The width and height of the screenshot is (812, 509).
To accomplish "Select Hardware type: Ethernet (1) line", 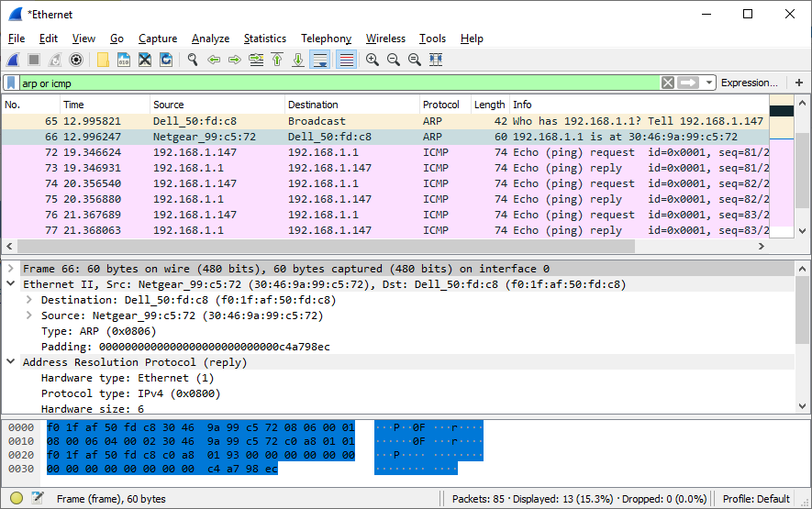I will (x=128, y=378).
